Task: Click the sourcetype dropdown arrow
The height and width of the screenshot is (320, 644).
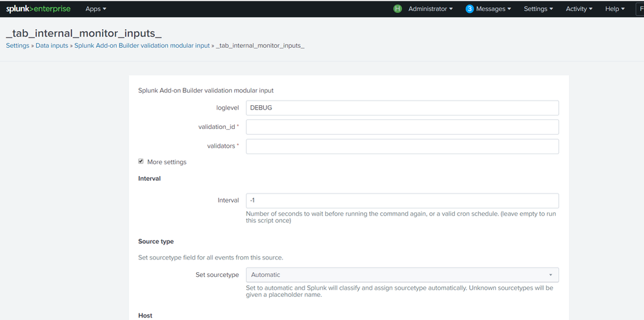Action: pos(550,275)
